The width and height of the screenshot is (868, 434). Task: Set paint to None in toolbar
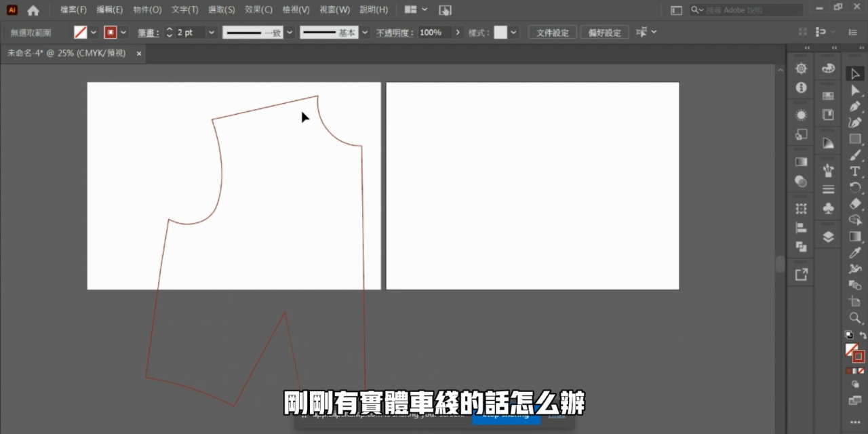point(863,371)
